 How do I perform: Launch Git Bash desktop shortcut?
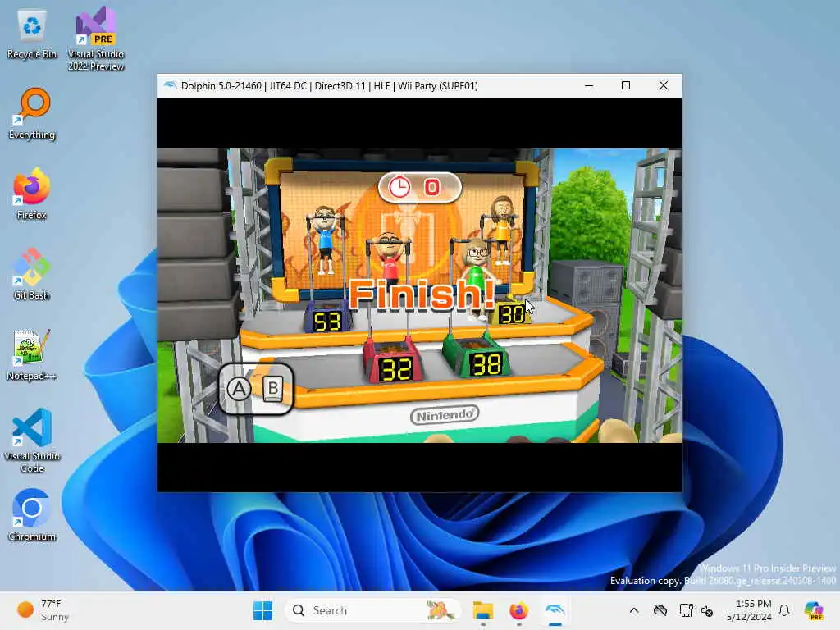tap(32, 274)
